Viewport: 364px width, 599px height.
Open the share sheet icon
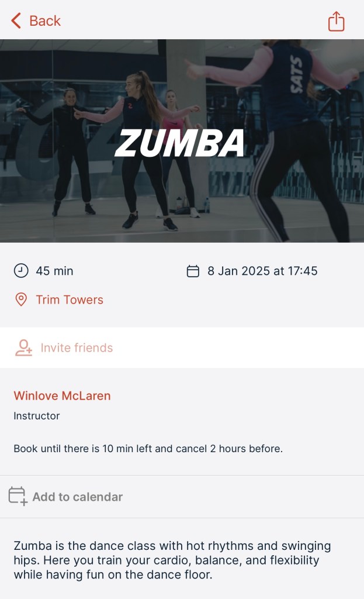336,22
